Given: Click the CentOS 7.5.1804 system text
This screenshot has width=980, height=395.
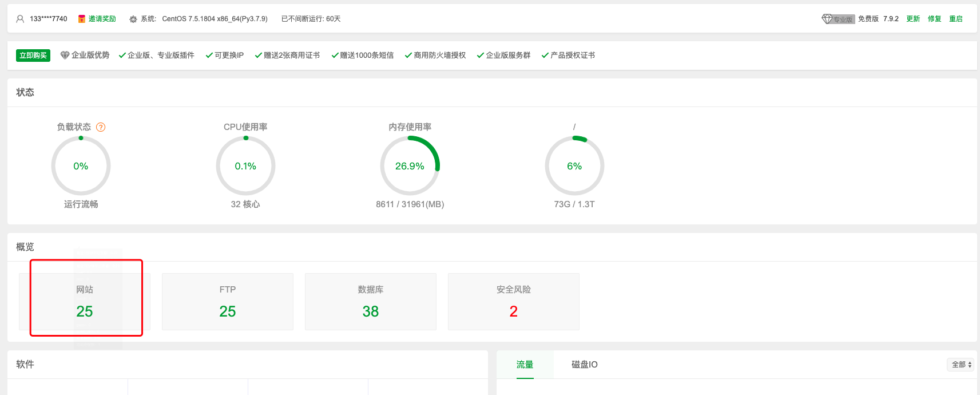Looking at the screenshot, I should tap(215, 19).
